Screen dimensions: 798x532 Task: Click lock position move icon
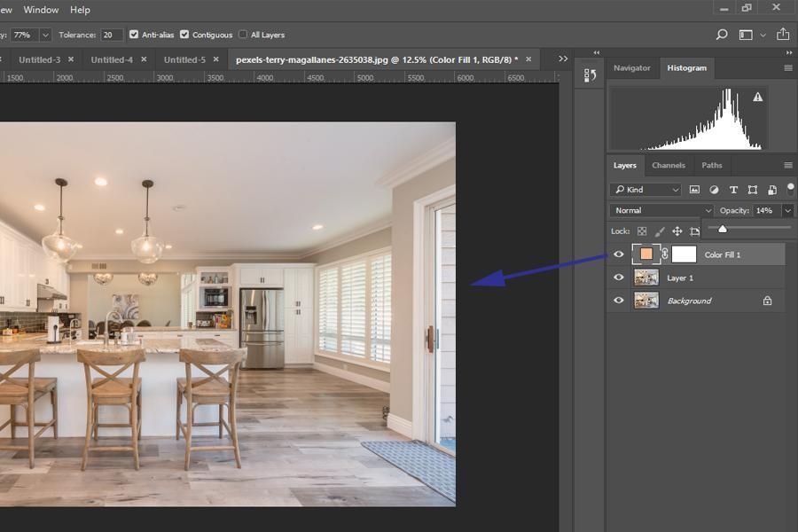pos(677,231)
